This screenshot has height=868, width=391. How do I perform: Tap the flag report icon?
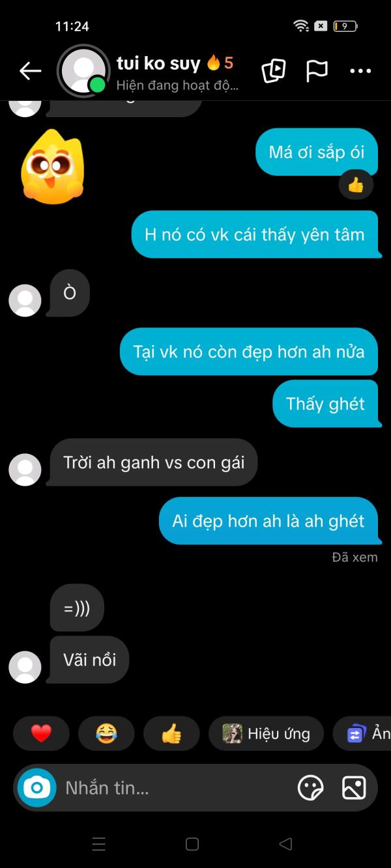coord(317,71)
